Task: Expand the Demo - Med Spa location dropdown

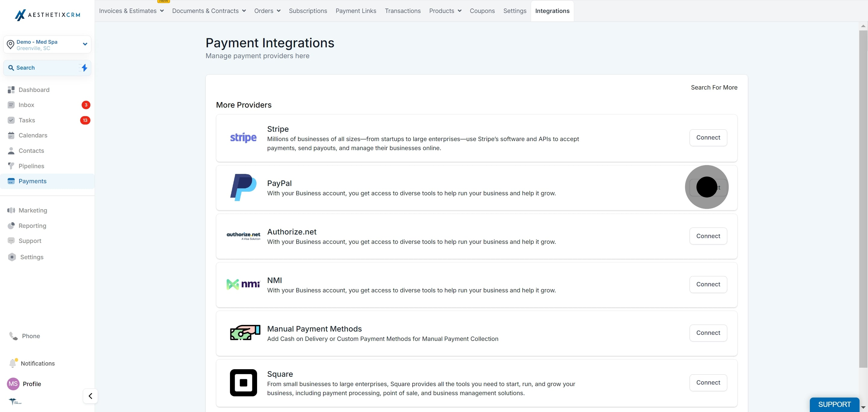Action: (x=47, y=45)
